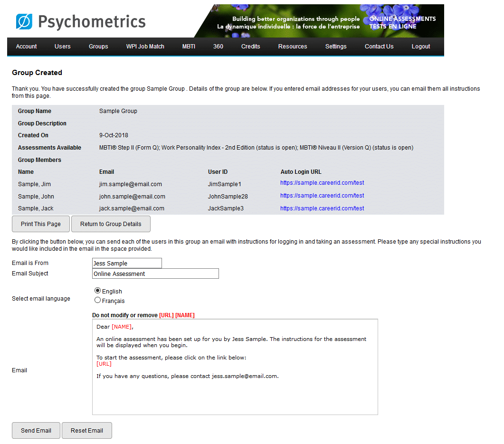Click Return to Group Details button
This screenshot has width=504, height=444.
(x=111, y=224)
